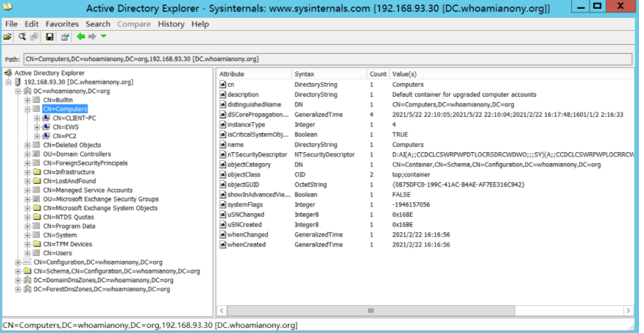Click the server icon beside 192.168.93.30

coord(18,82)
